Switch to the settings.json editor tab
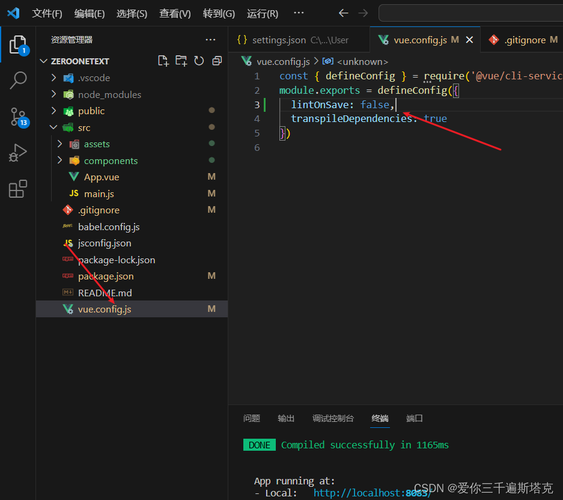The width and height of the screenshot is (563, 500). [x=293, y=40]
